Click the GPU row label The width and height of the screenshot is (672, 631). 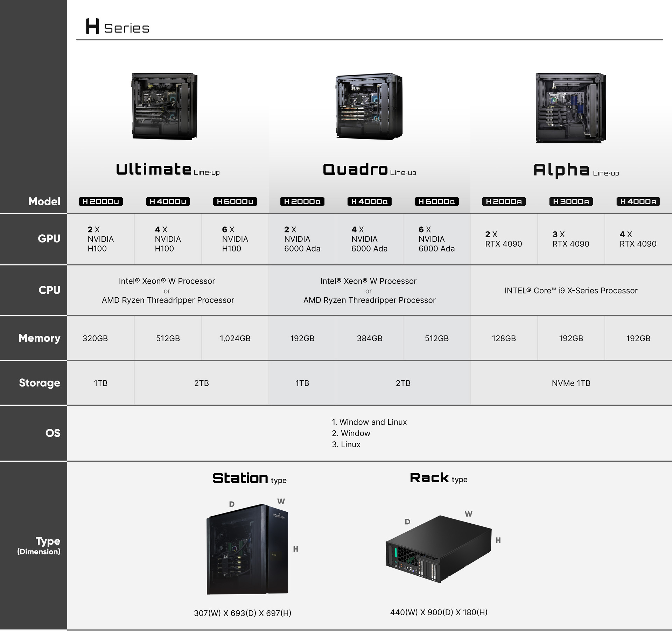49,239
